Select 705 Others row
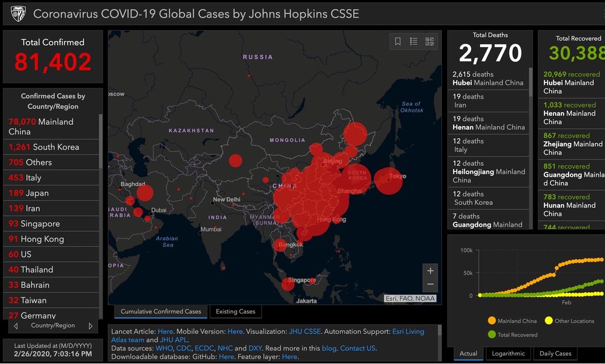The height and width of the screenshot is (364, 605). pyautogui.click(x=52, y=162)
